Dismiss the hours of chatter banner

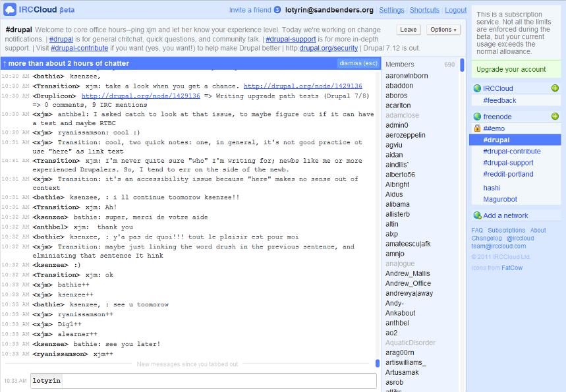[x=358, y=63]
